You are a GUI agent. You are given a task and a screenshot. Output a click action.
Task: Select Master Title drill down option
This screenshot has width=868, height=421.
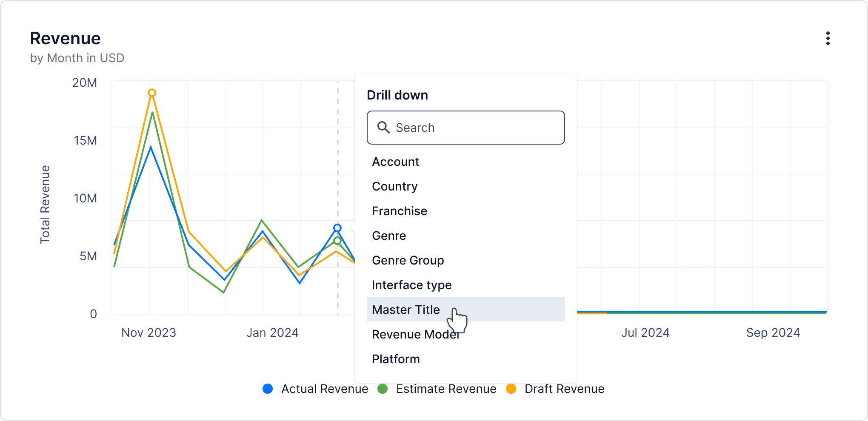coord(405,310)
